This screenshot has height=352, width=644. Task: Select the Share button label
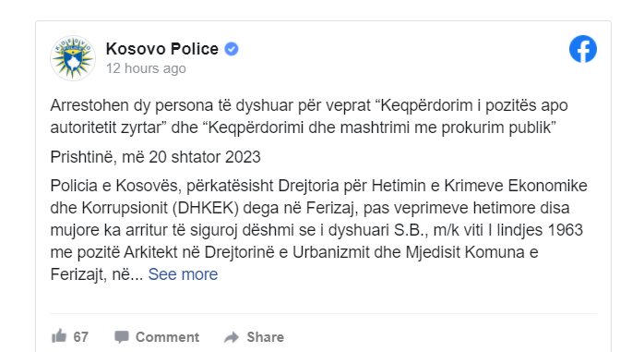tap(265, 337)
